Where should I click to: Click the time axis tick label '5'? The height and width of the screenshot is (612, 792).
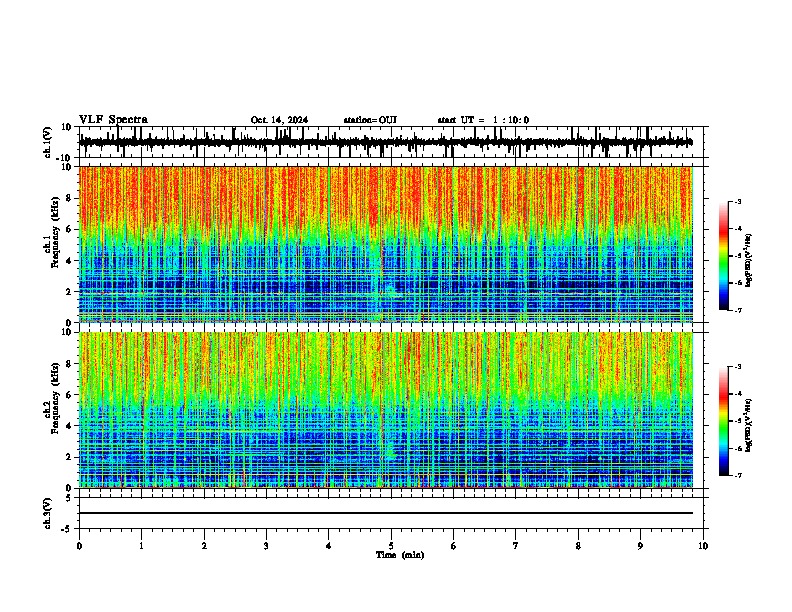click(391, 546)
